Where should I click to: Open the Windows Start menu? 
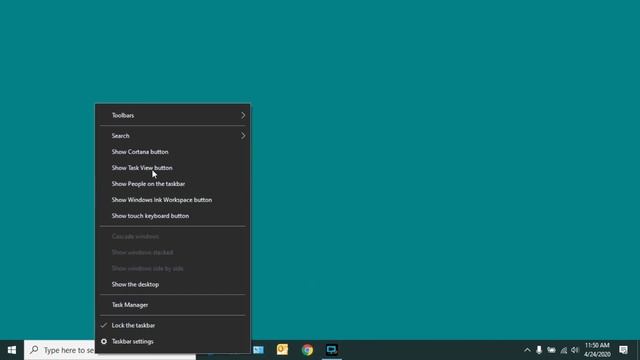(12, 350)
